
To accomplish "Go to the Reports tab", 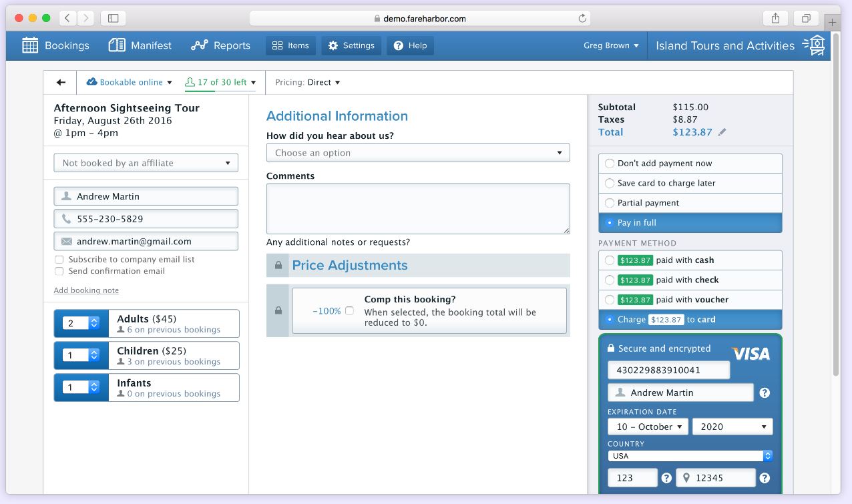I will [220, 45].
